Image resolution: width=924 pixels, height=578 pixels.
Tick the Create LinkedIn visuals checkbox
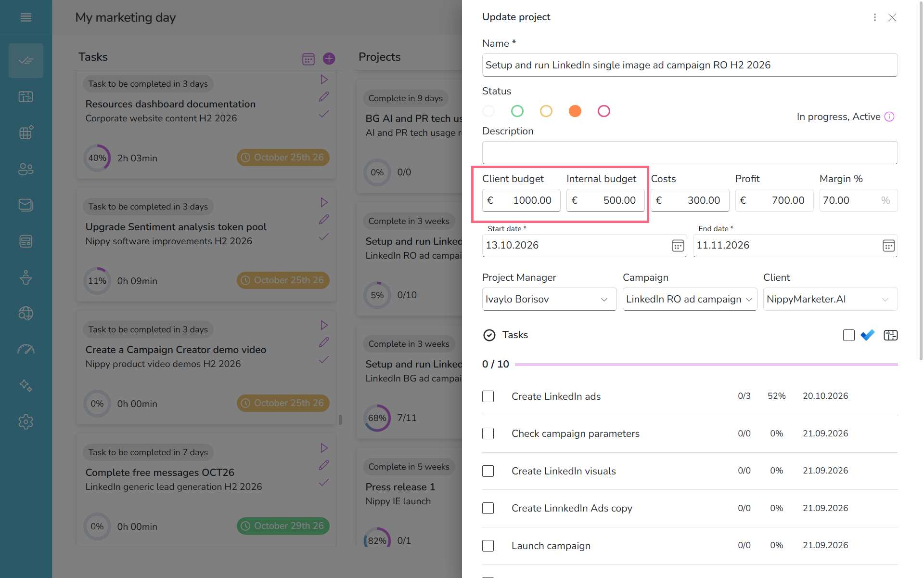point(488,471)
